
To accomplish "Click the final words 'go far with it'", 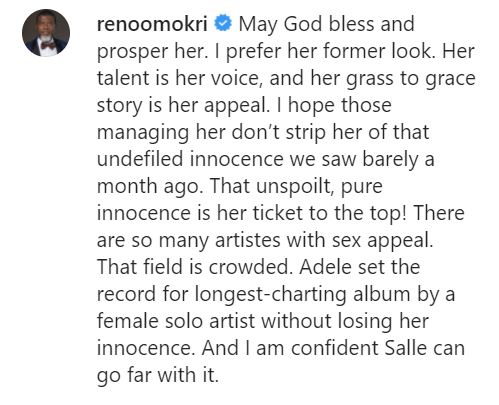I will coord(158,376).
